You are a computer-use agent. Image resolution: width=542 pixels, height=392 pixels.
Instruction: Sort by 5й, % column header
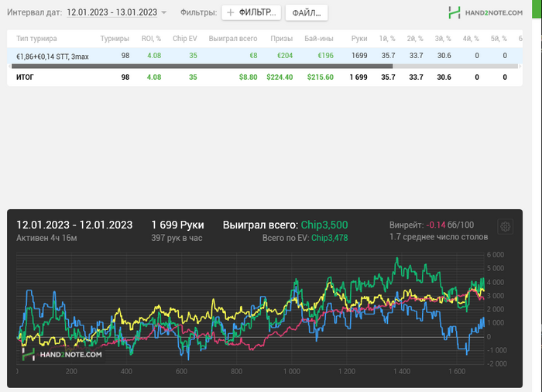(x=499, y=39)
